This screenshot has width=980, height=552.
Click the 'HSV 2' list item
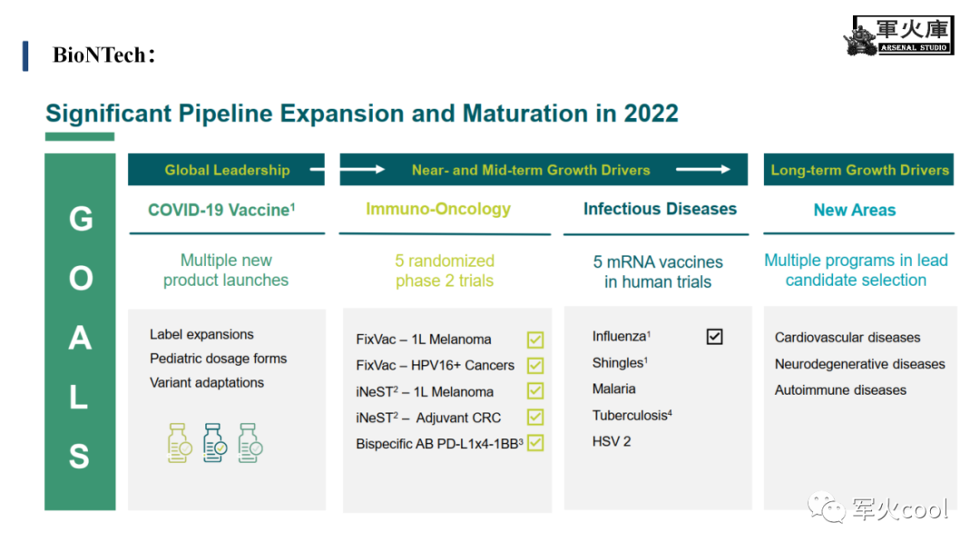612,441
